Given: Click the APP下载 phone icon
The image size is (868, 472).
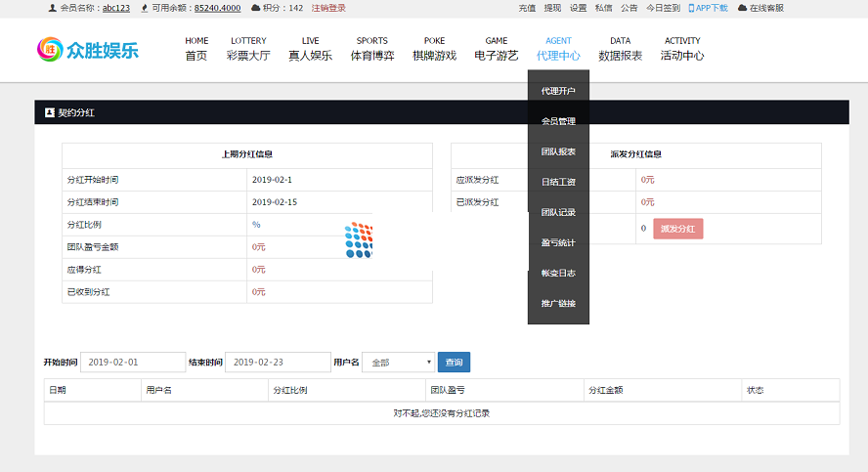Looking at the screenshot, I should tap(692, 8).
